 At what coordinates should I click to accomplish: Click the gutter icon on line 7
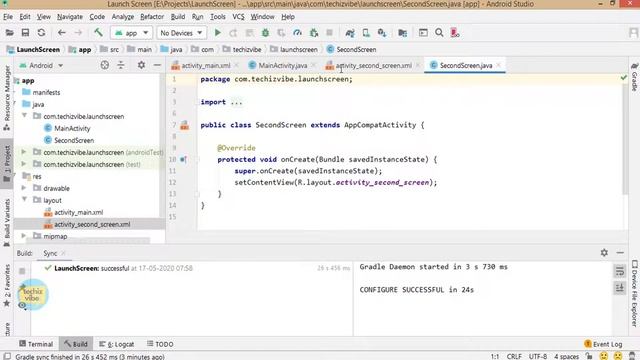(184, 125)
